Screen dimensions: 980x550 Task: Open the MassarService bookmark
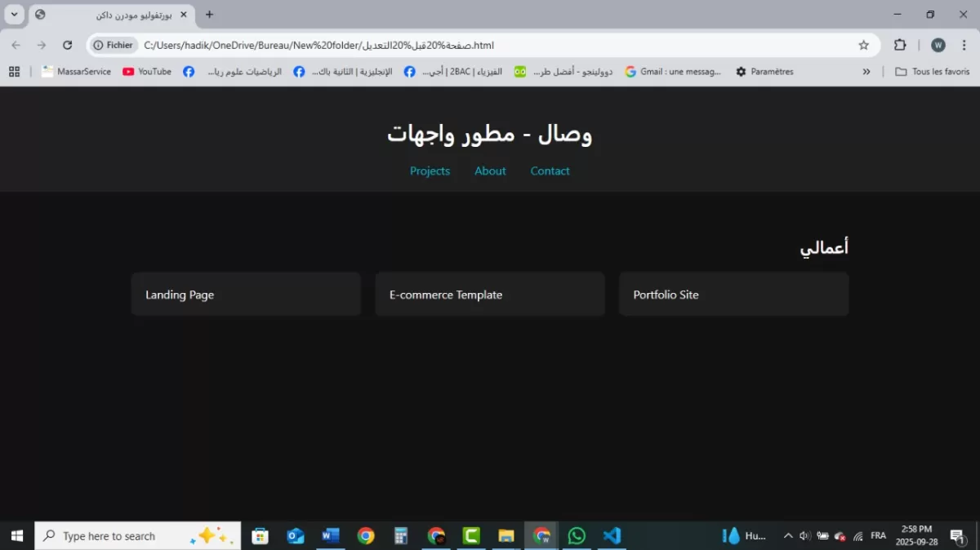point(76,72)
